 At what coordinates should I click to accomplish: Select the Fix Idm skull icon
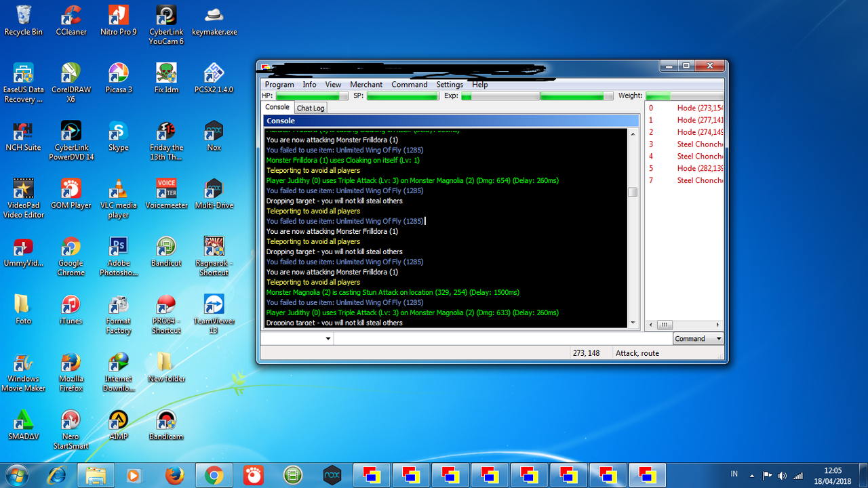coord(166,78)
